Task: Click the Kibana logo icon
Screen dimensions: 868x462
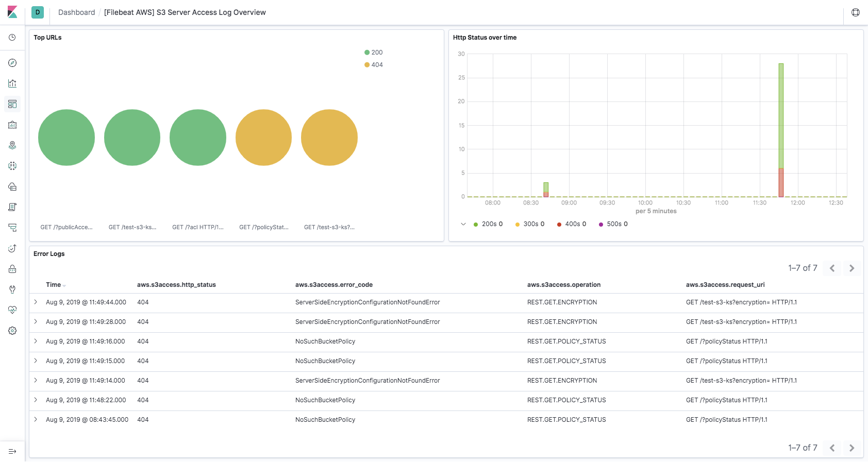Action: (12, 12)
